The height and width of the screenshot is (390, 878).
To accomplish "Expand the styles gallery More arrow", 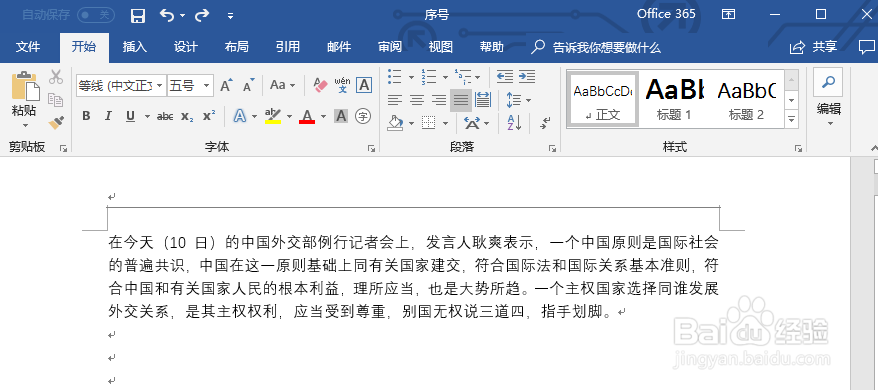I will tap(792, 119).
